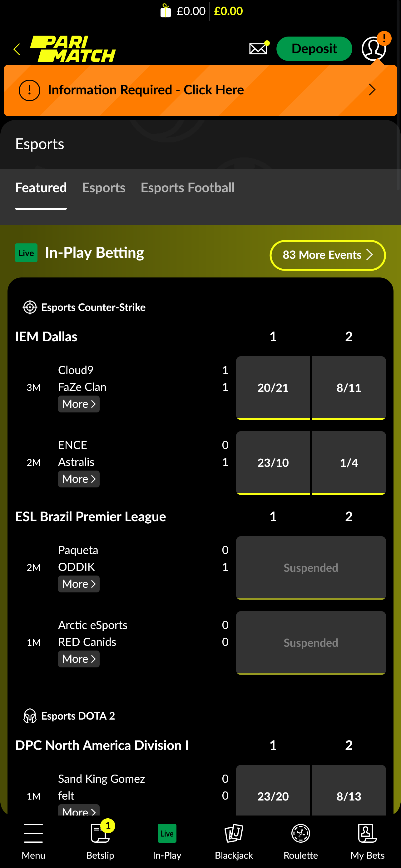Screen dimensions: 401x868
Task: Tap the back arrow icon
Action: pyautogui.click(x=17, y=49)
